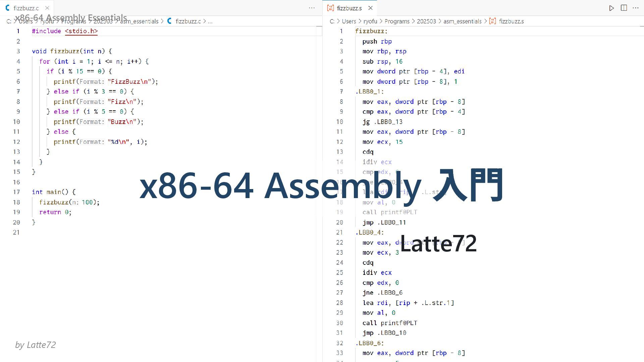The image size is (644, 362).
Task: Close the fizzbuzz.s tab
Action: click(x=370, y=8)
